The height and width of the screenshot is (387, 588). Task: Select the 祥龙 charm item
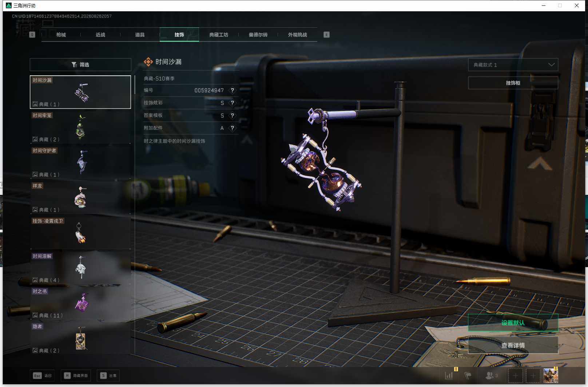click(80, 198)
